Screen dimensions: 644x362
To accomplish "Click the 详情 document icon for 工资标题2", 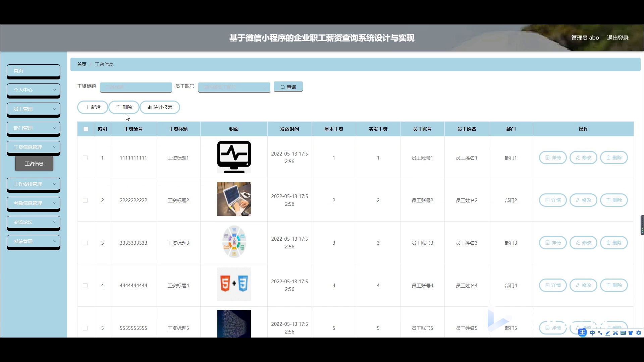I will [547, 200].
